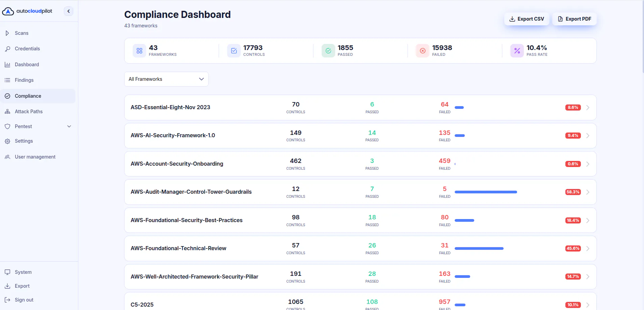The image size is (644, 310).
Task: Click the C5-2025 framework name
Action: pyautogui.click(x=142, y=305)
